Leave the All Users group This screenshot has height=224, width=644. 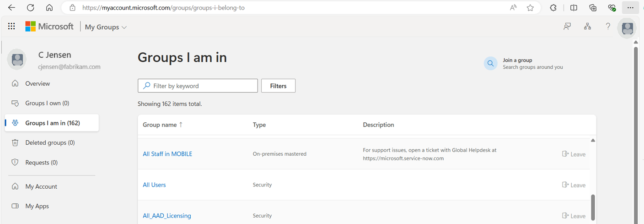tap(574, 185)
